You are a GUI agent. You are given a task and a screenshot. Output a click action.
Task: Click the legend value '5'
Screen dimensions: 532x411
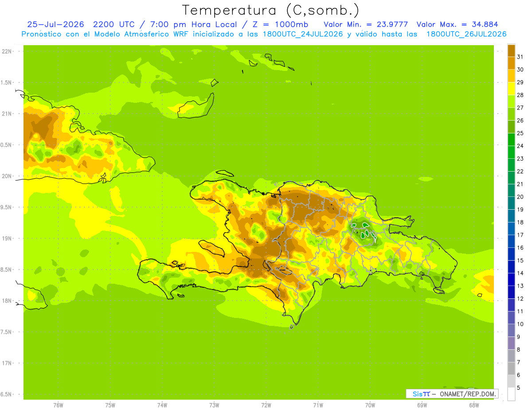click(519, 388)
